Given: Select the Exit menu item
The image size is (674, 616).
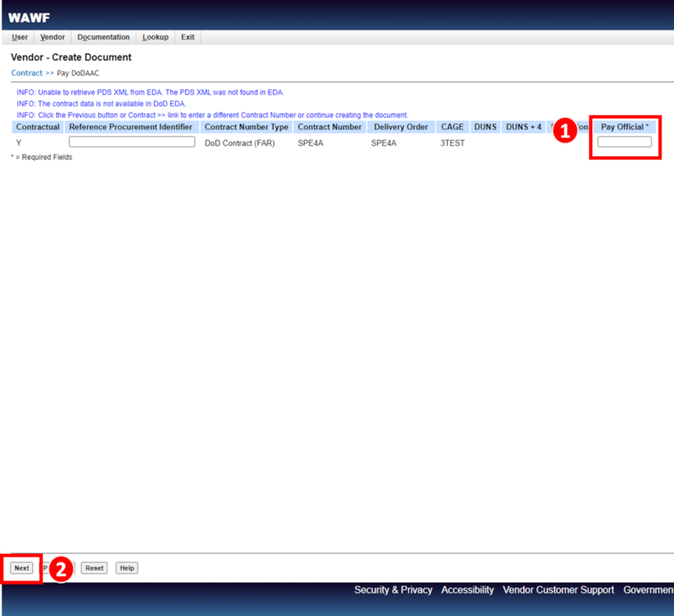Looking at the screenshot, I should [x=187, y=37].
